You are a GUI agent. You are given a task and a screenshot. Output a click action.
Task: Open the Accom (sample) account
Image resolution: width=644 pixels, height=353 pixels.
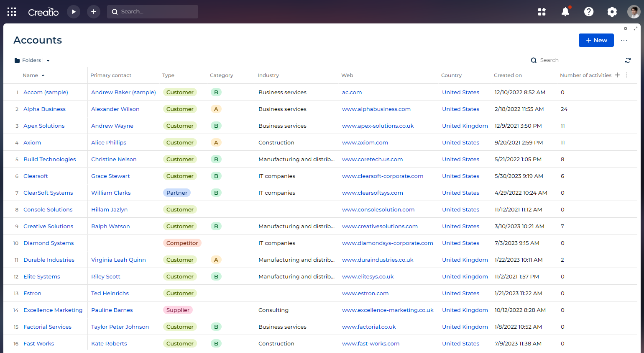[x=46, y=92]
